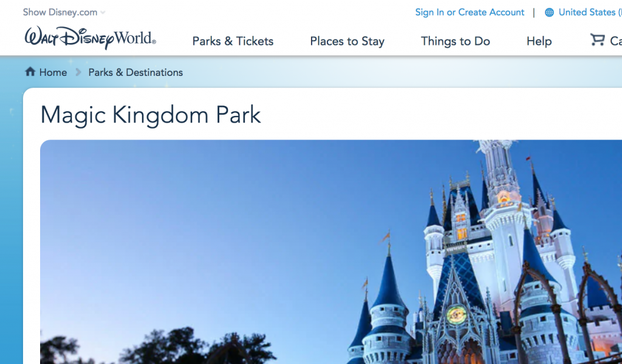Click the Cart text link
The image size is (622, 364).
click(x=616, y=41)
